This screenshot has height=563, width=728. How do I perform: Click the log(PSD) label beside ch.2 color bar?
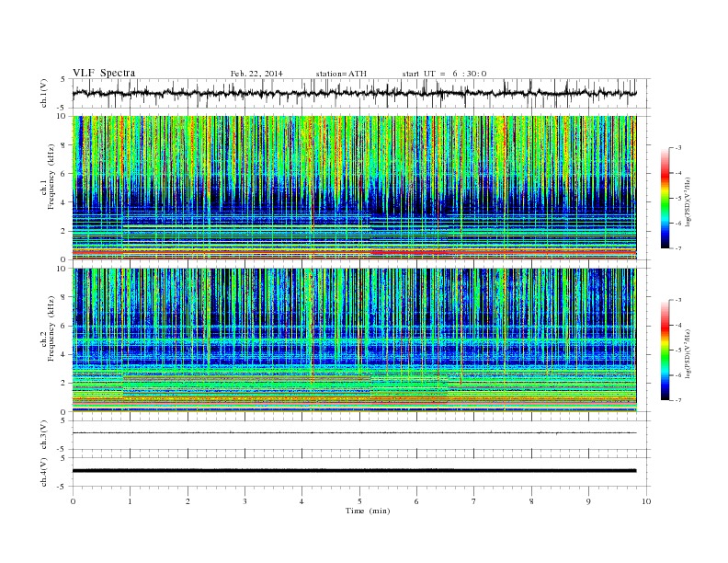coord(688,353)
